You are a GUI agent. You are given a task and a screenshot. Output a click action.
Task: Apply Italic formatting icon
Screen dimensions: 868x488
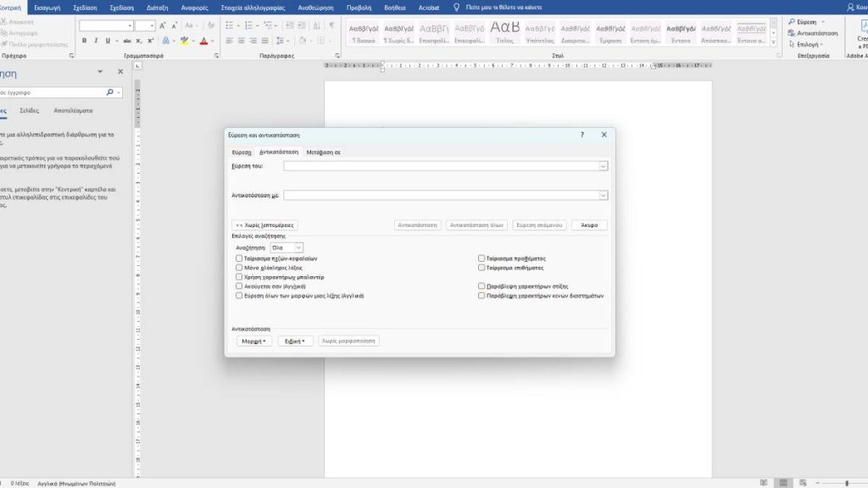96,41
